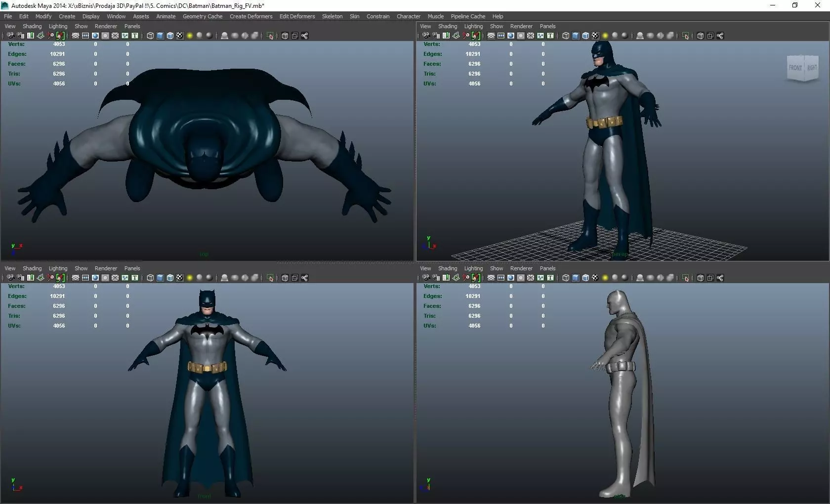Image resolution: width=830 pixels, height=504 pixels.
Task: Toggle X-Ray mode in side view panel
Action: (x=700, y=278)
